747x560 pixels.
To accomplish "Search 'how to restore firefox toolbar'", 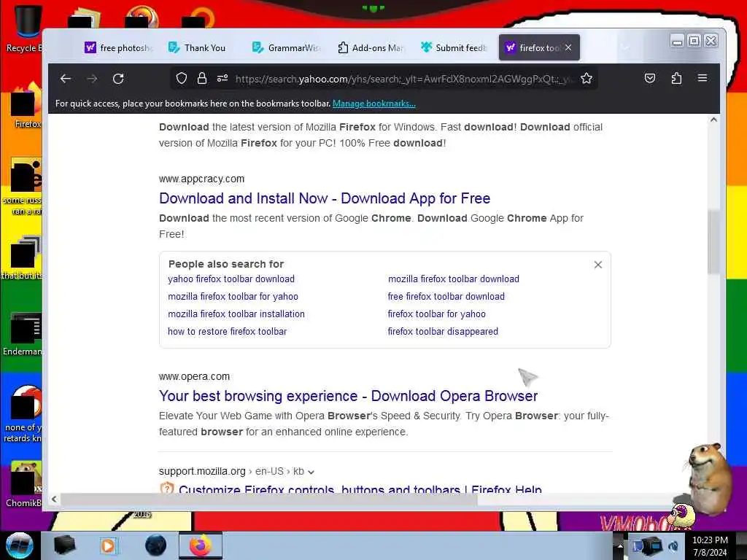I will (x=228, y=332).
